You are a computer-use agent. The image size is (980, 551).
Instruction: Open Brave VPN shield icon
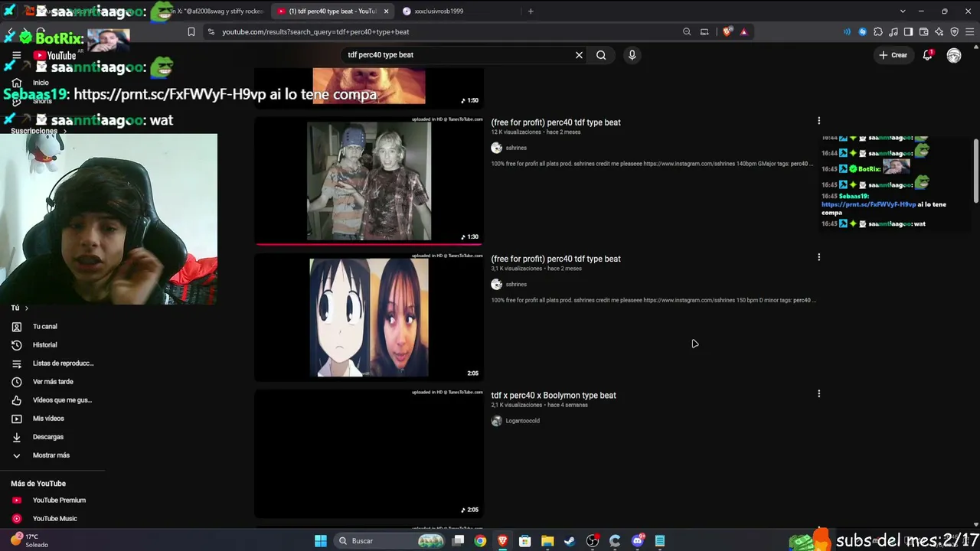pos(955,32)
